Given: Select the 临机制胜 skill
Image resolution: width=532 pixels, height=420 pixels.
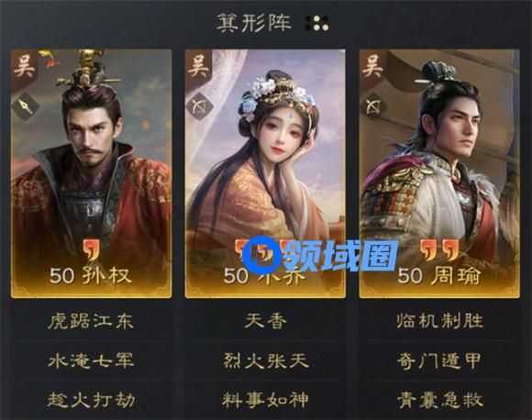Looking at the screenshot, I should click(439, 321).
